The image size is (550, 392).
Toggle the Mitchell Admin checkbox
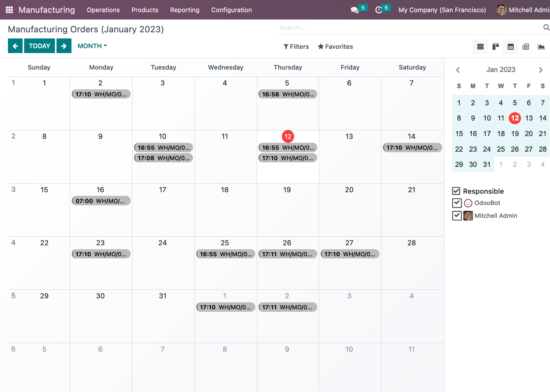[x=457, y=216]
